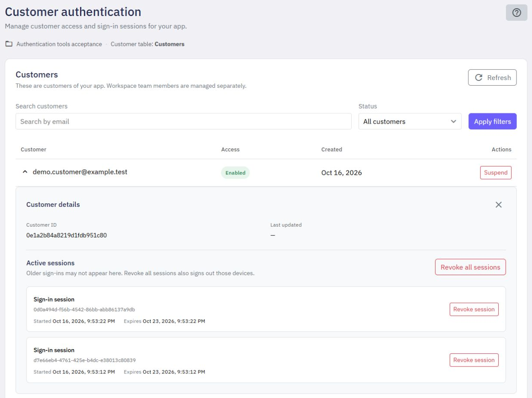Click expiry Oct 23, 2026, 9:53:12 PM
This screenshot has height=398, width=532.
pyautogui.click(x=174, y=372)
